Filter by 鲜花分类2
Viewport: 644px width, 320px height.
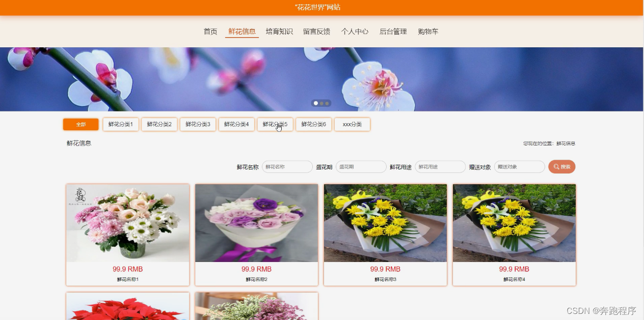coord(159,125)
